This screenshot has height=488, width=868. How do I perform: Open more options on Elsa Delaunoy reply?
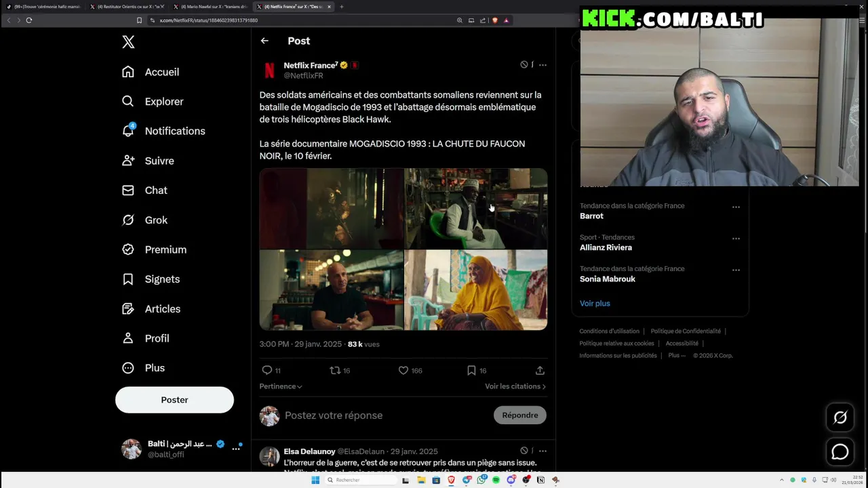click(x=542, y=451)
